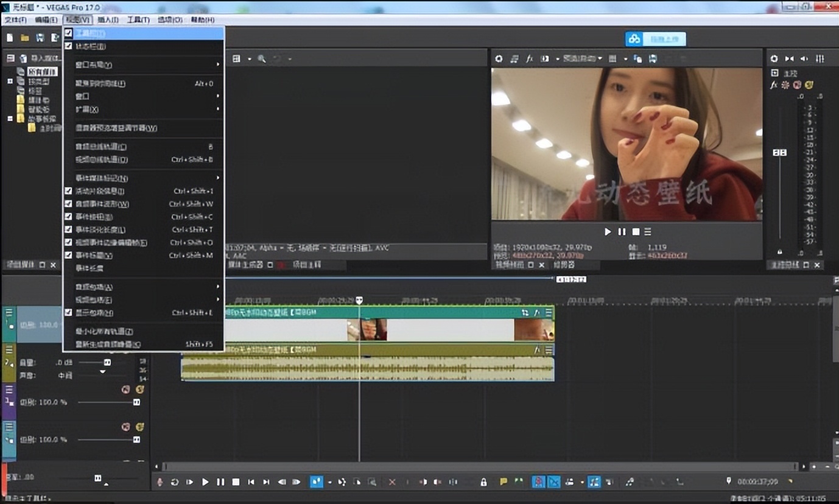Select the Normal Edit tool on the transport bar

[x=316, y=481]
